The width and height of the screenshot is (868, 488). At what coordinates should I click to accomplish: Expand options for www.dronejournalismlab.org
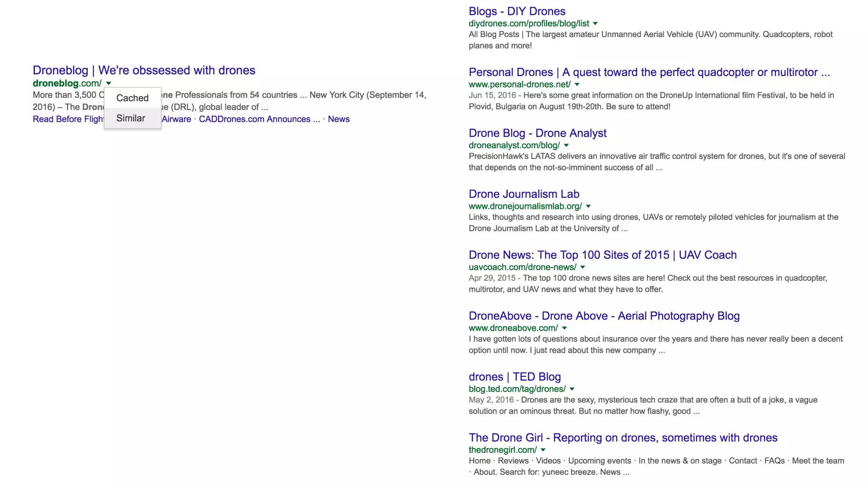point(588,206)
